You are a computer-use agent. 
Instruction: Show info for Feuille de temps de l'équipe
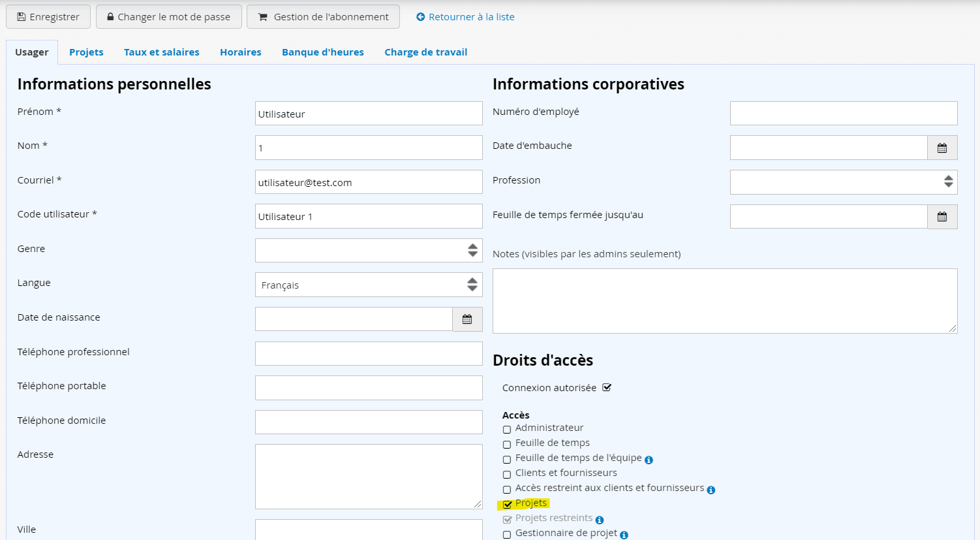pyautogui.click(x=649, y=460)
